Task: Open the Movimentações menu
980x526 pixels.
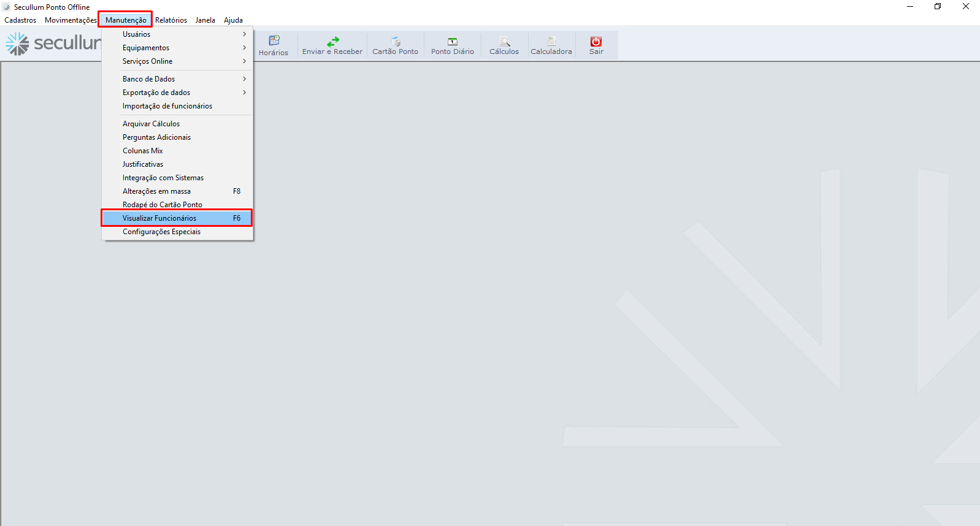Action: point(71,20)
